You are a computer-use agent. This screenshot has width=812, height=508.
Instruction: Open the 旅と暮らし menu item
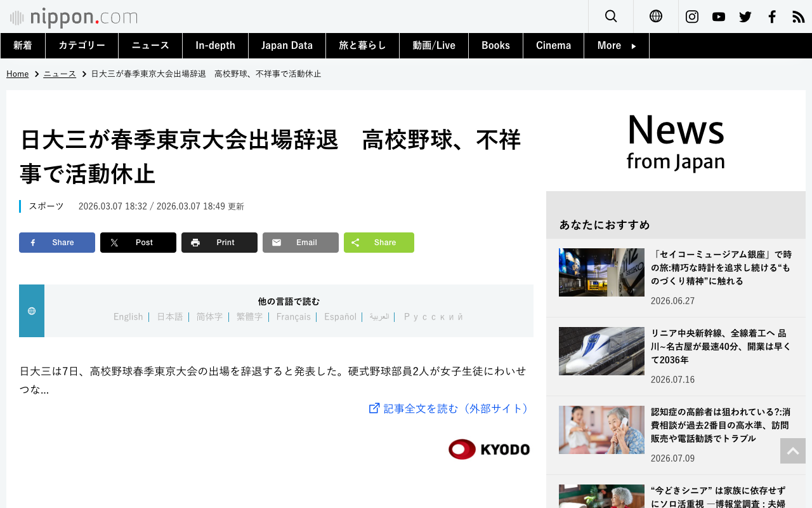pyautogui.click(x=362, y=46)
